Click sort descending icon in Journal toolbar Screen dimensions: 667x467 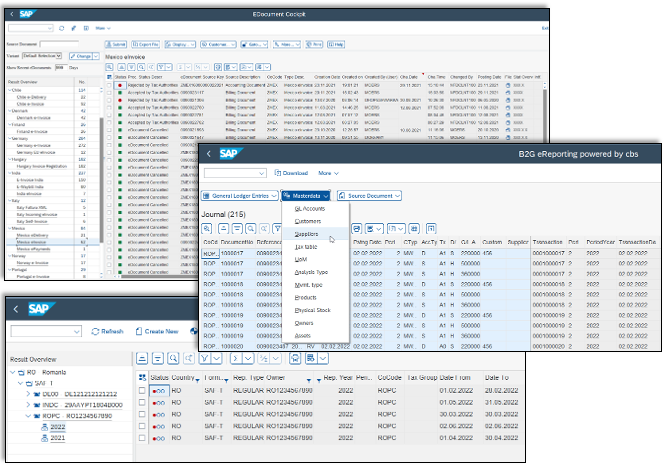pyautogui.click(x=237, y=229)
